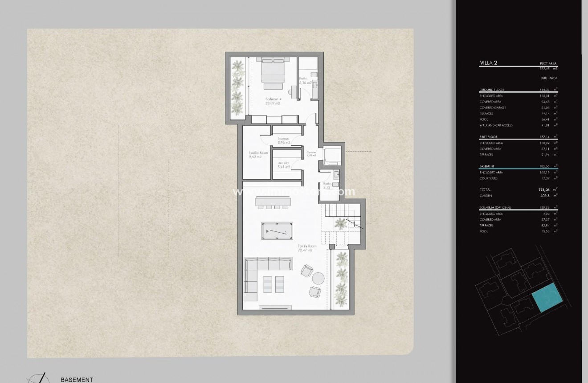Image resolution: width=588 pixels, height=383 pixels.
Task: Click the Storage 3,96 m2 room label
Action: point(283,141)
